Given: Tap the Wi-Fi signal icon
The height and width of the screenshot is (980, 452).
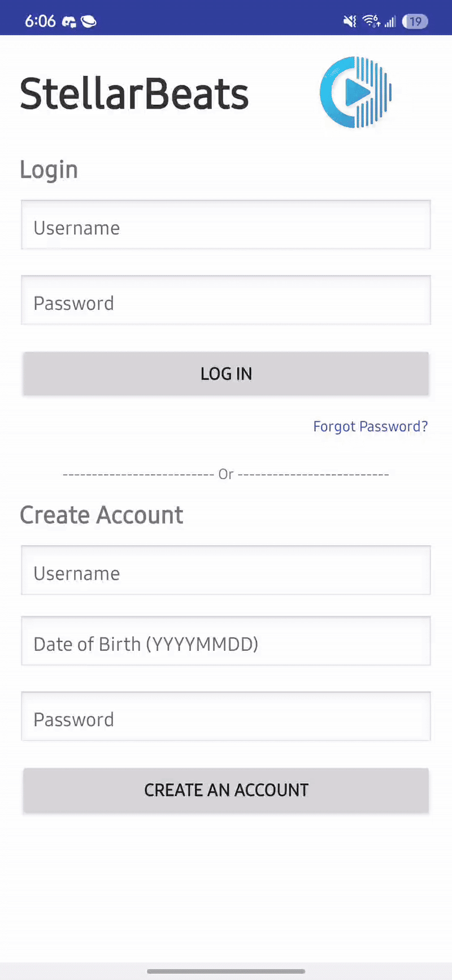Looking at the screenshot, I should (x=371, y=21).
